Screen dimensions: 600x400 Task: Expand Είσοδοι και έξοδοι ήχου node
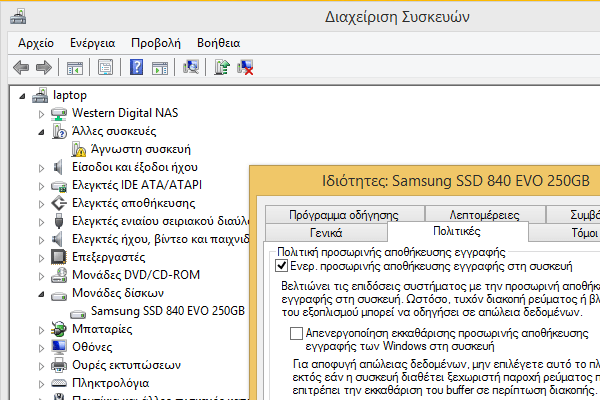41,168
